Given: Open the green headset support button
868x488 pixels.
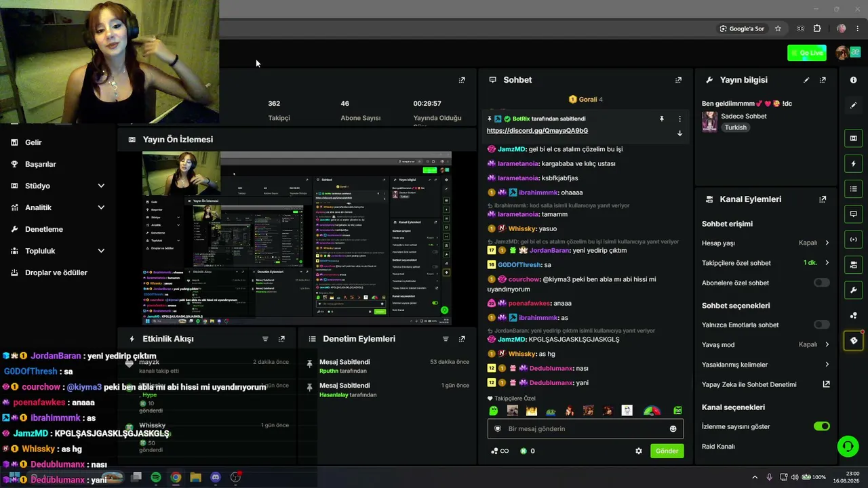Looking at the screenshot, I should tap(847, 446).
